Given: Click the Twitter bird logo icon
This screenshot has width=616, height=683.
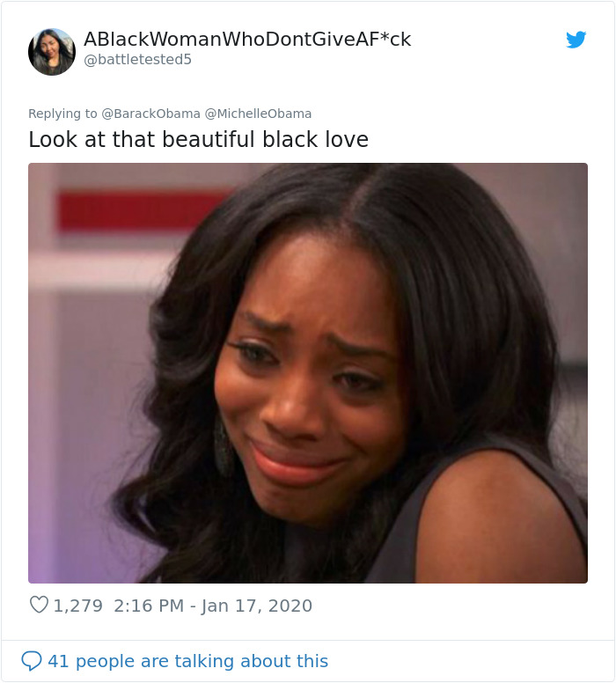Looking at the screenshot, I should point(576,40).
